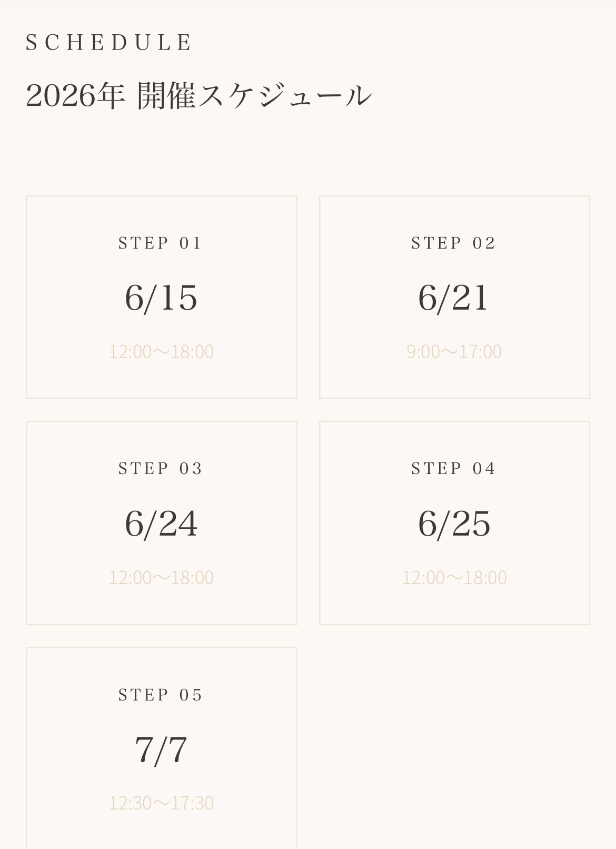The width and height of the screenshot is (616, 849).
Task: Click the time range under 6/24
Action: pyautogui.click(x=161, y=578)
